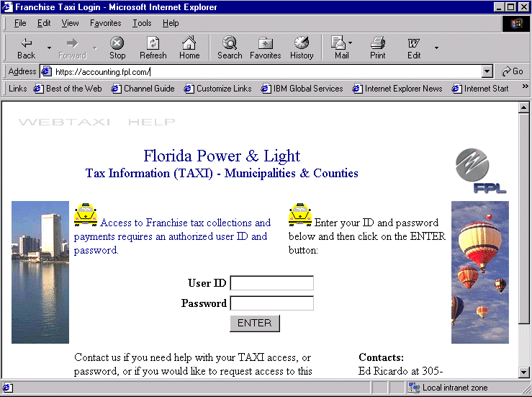Screen dimensions: 532x397
Task: Click the Windows logo throbber icon
Action: 515,24
